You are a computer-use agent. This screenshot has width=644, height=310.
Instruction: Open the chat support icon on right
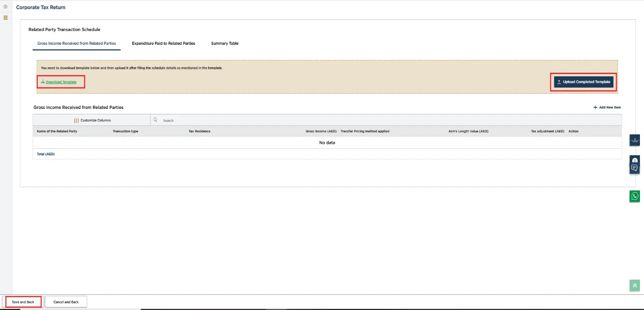634,168
